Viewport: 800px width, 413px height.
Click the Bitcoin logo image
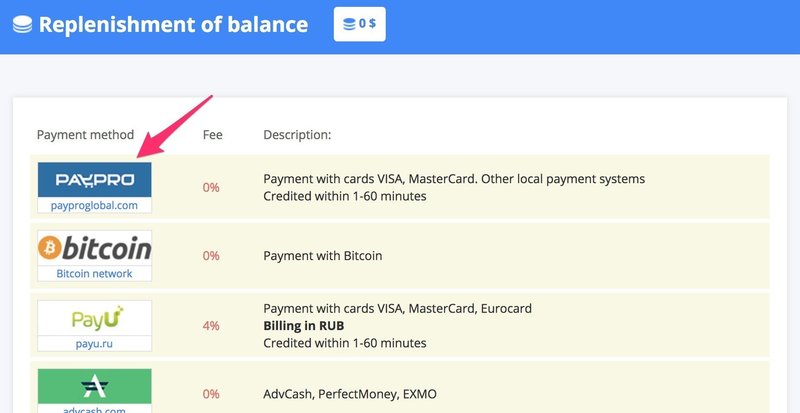tap(94, 248)
